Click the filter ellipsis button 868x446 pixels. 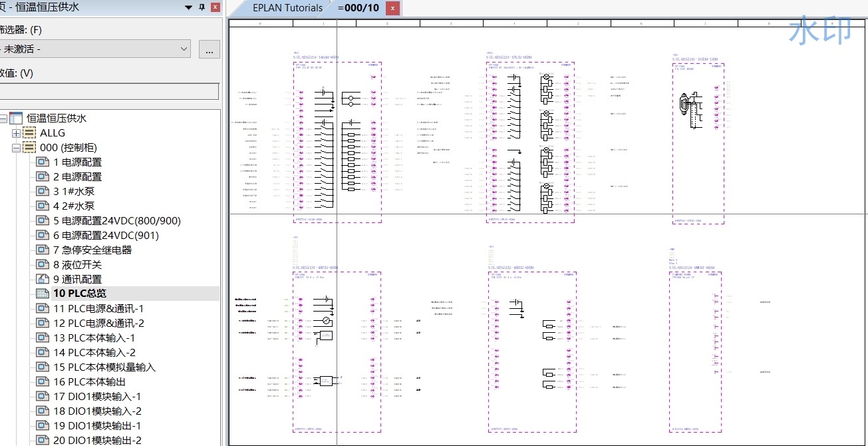point(209,49)
